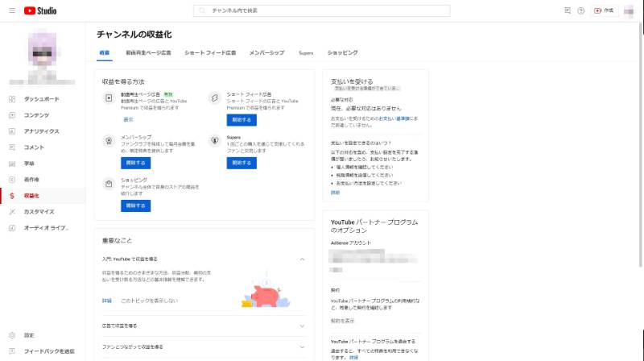Viewport: 644px width, 361px height.
Task: Click the Monetization dollar icon in sidebar
Action: [12, 196]
